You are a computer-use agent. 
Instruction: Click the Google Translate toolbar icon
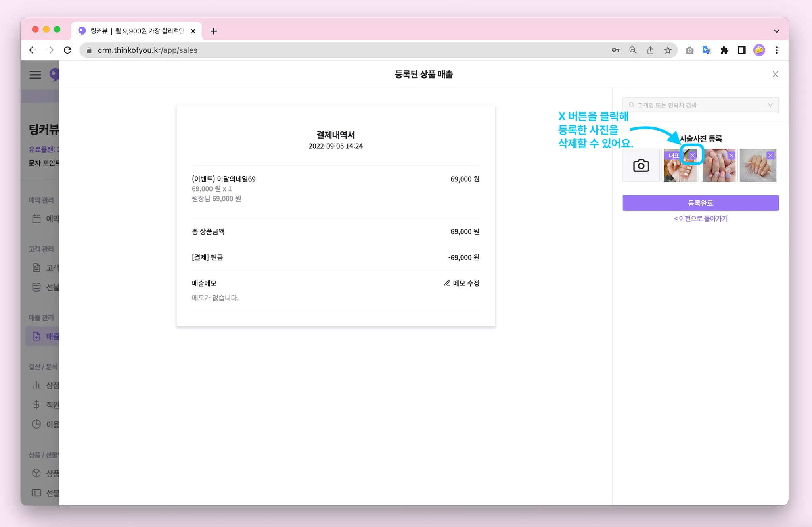(x=707, y=50)
